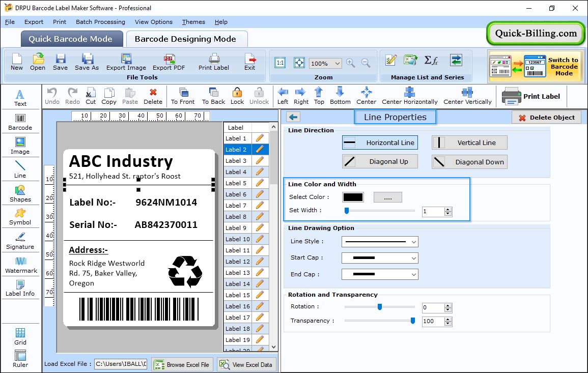The image size is (588, 373).
Task: Click the zoom out magnifier
Action: (x=366, y=63)
